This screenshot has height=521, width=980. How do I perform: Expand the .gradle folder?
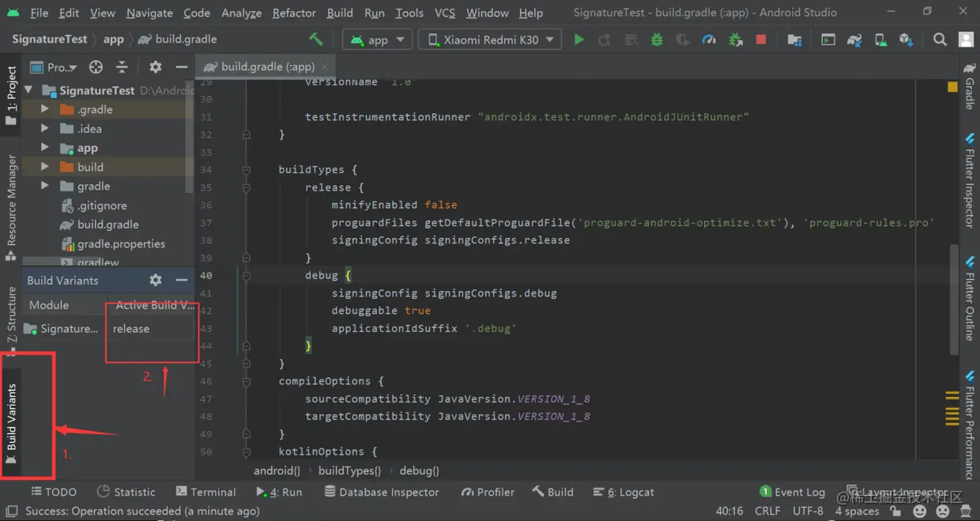[x=45, y=110]
